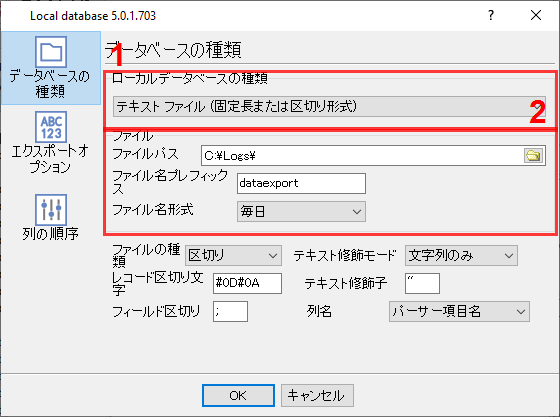
Task: Click the テキスト修飾子 input field
Action: click(x=422, y=283)
